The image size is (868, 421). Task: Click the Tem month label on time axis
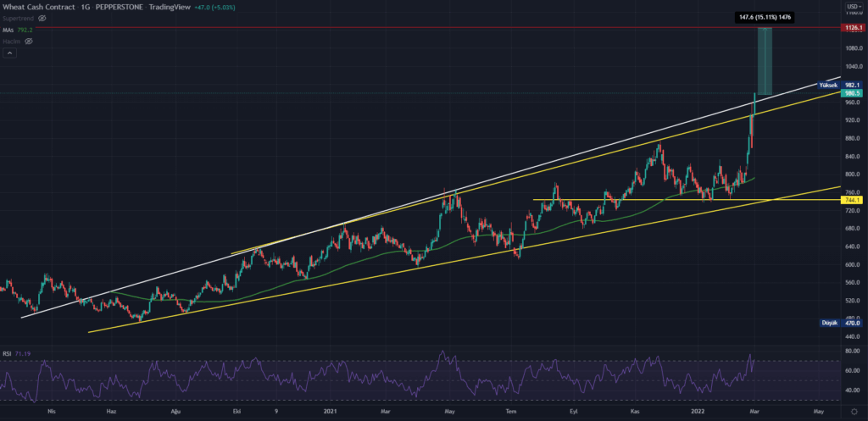[x=511, y=411]
